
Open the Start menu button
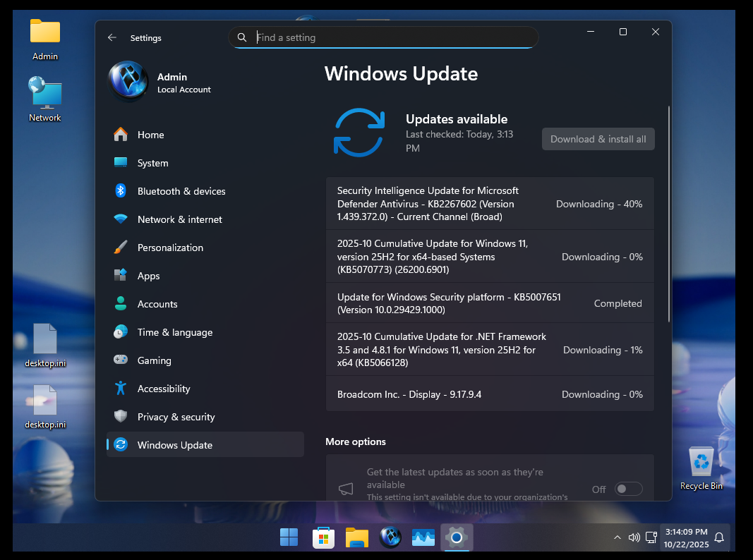point(289,537)
